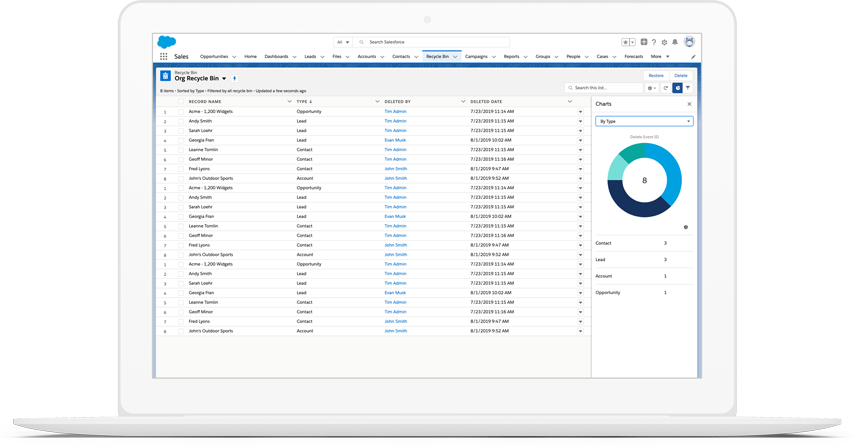Image resolution: width=857 pixels, height=447 pixels.
Task: Open chart settings gear below donut
Action: [686, 227]
